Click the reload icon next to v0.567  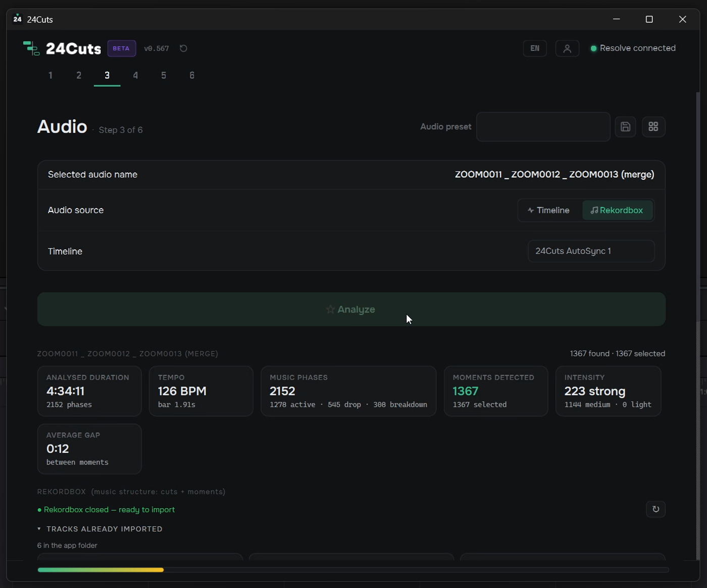(183, 48)
